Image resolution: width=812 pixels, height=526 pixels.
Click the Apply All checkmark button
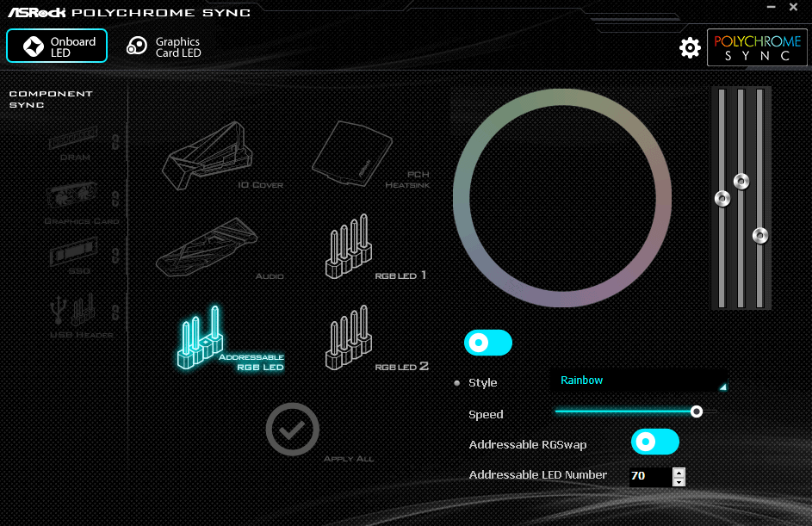click(x=293, y=430)
